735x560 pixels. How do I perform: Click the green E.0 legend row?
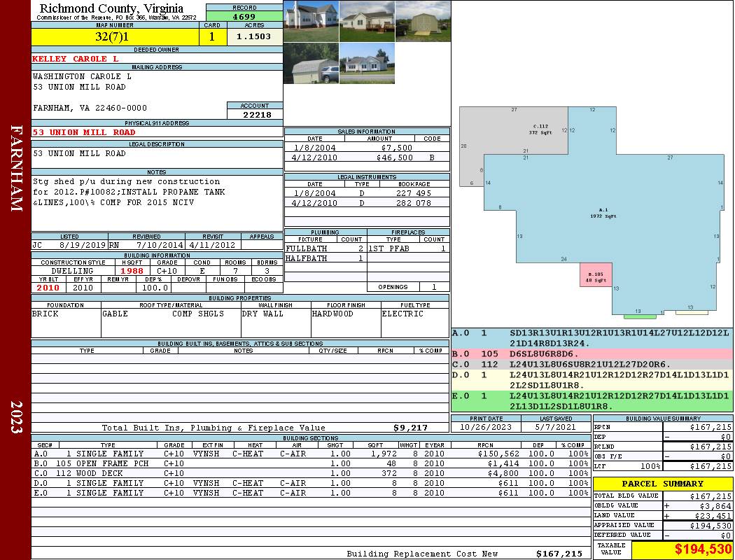[x=592, y=401]
